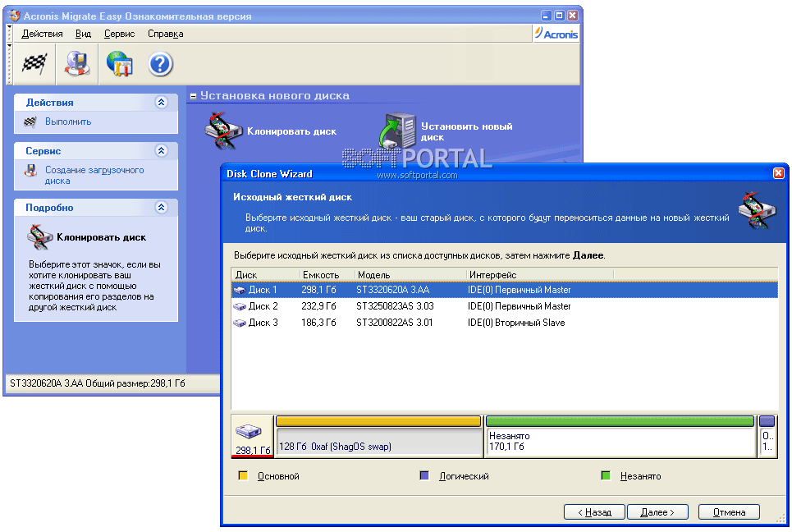The image size is (792, 532).
Task: Select the Диск 3 ST3200822AS row
Action: click(x=504, y=323)
